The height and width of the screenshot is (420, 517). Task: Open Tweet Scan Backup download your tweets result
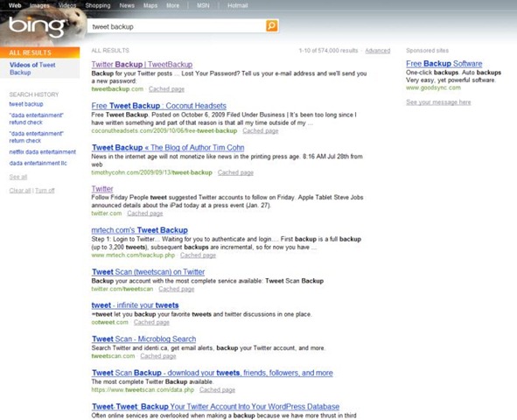pos(213,373)
